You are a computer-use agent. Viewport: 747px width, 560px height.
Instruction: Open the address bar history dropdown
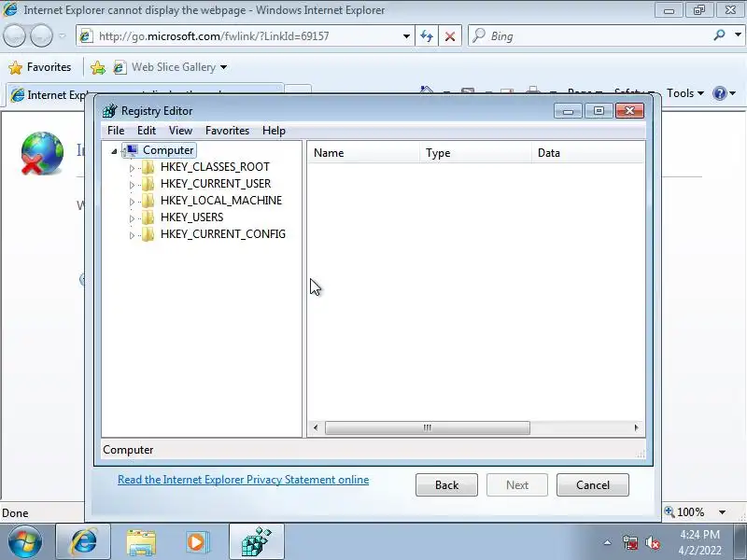coord(406,36)
